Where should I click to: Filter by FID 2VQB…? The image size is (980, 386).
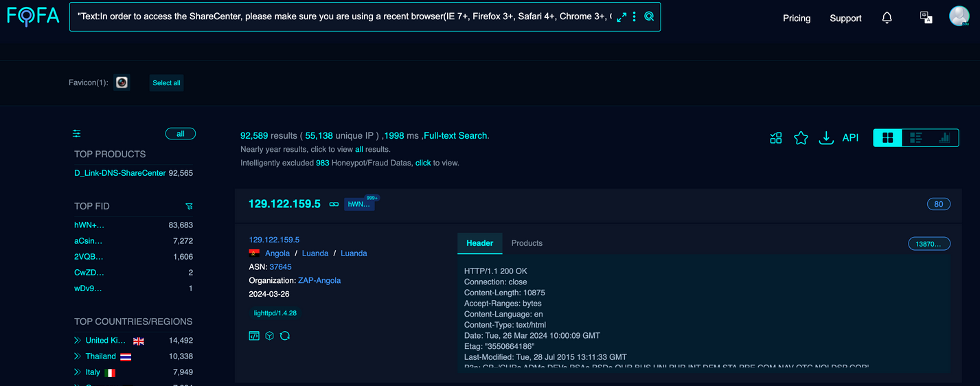(89, 257)
